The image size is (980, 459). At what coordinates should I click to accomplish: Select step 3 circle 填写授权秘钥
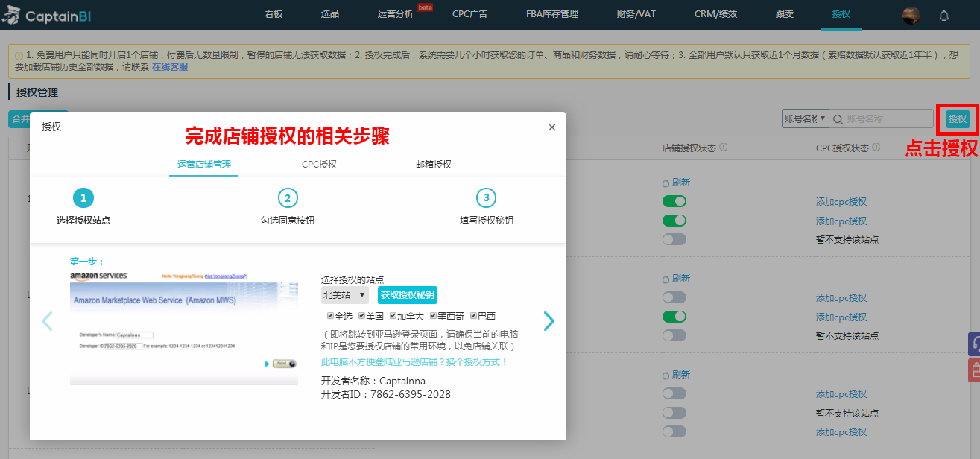[x=487, y=198]
